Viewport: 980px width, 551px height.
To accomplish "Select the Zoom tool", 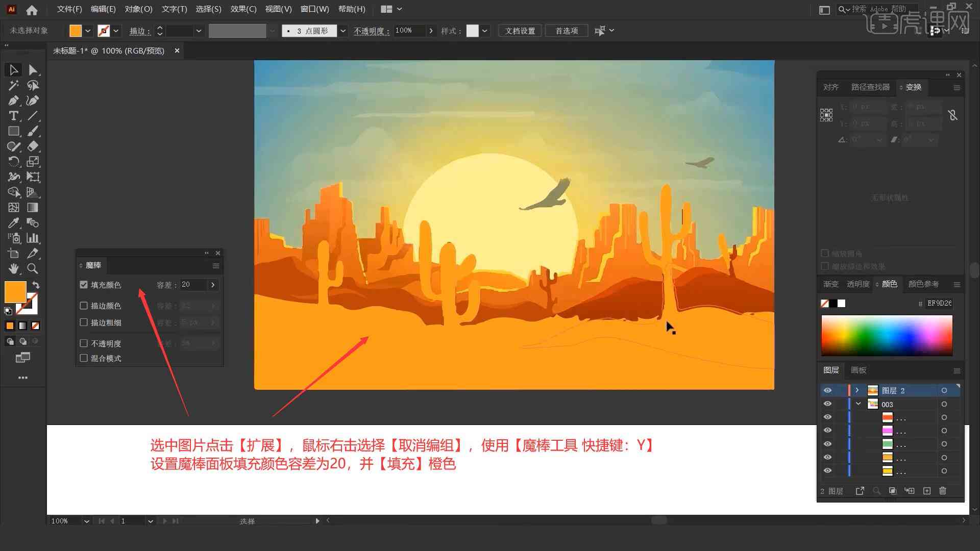I will 32,269.
